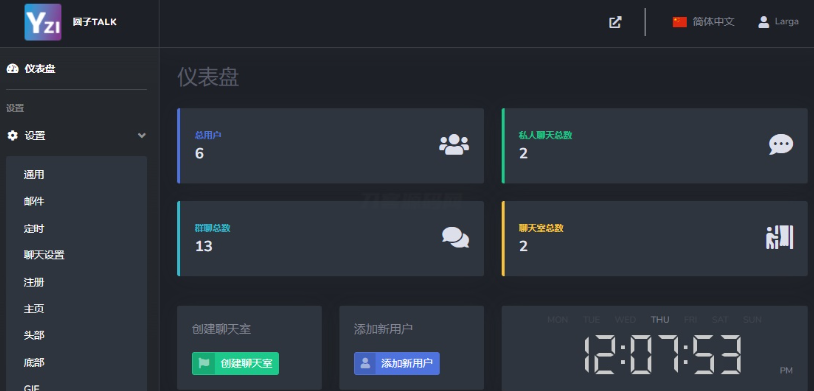Click the settings gear icon in the sidebar
The image size is (814, 391).
pos(12,136)
